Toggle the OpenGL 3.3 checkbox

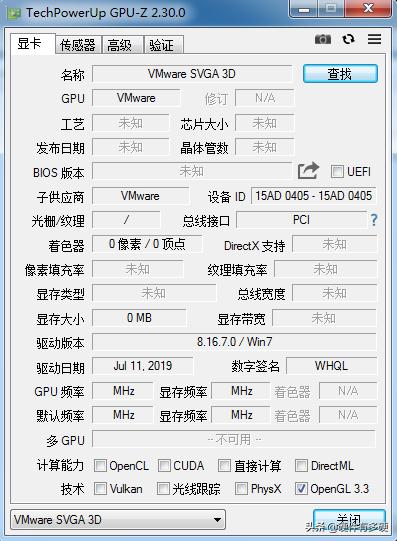click(x=301, y=488)
